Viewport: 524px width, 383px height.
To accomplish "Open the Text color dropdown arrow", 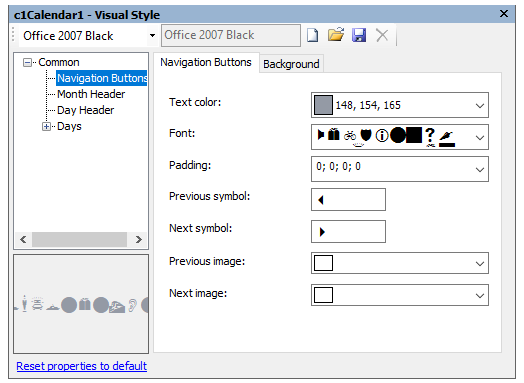I will (480, 106).
